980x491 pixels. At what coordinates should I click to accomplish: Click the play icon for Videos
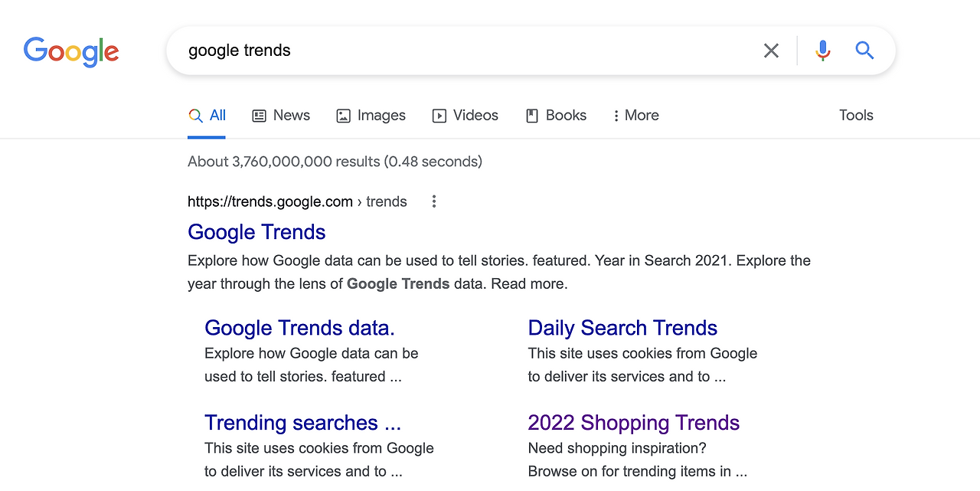pos(439,116)
